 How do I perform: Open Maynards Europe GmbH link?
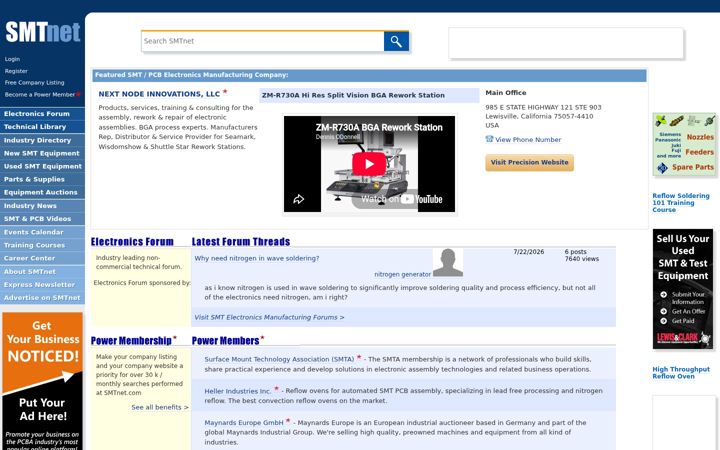click(x=244, y=422)
